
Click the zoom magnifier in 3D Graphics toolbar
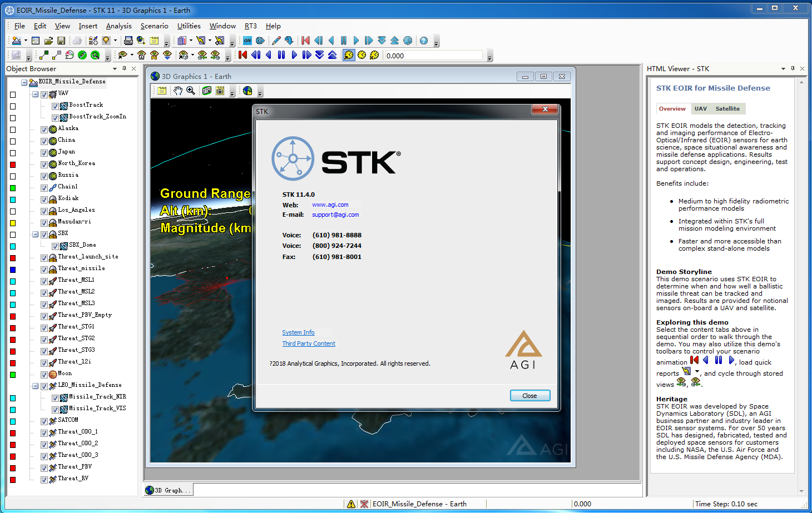click(191, 91)
